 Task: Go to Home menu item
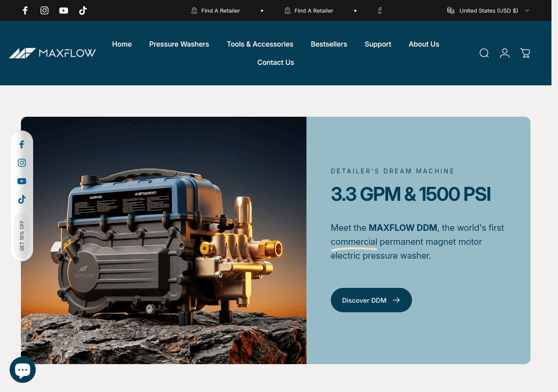pyautogui.click(x=122, y=44)
